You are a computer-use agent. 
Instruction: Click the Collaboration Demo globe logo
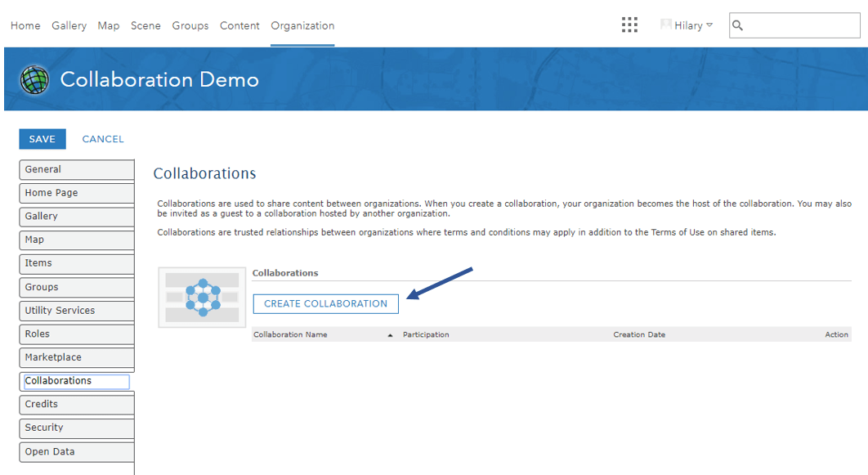coord(34,79)
